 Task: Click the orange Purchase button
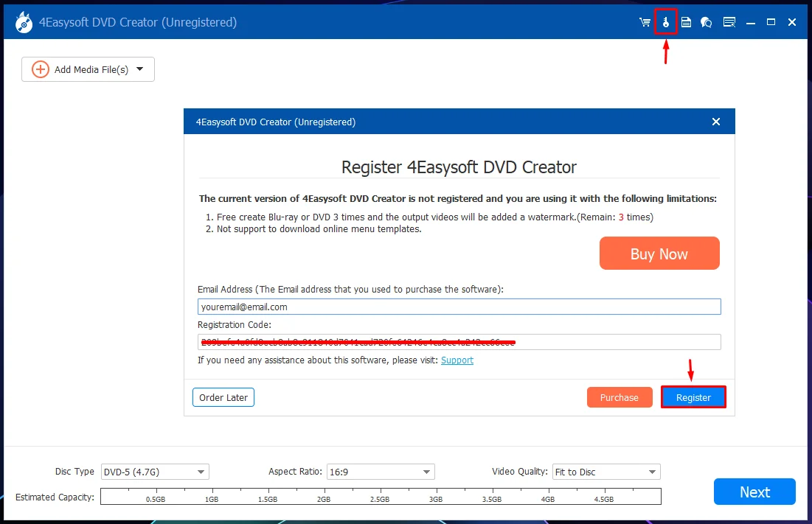pos(620,397)
